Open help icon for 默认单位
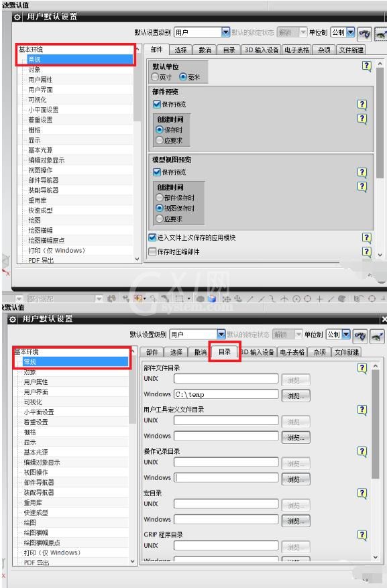The height and width of the screenshot is (588, 387). [366, 66]
